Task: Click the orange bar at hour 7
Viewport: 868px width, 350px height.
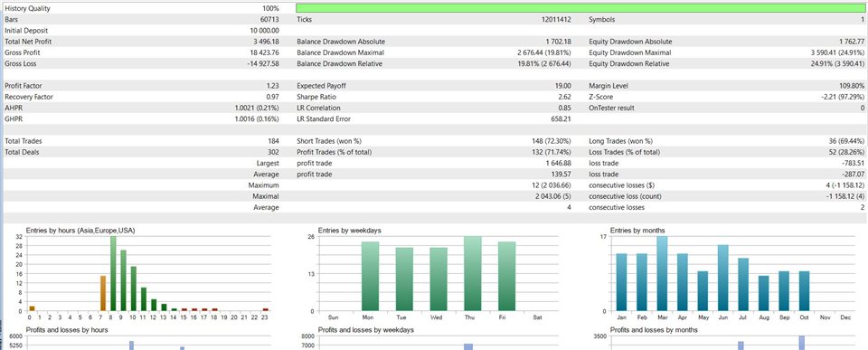Action: [x=103, y=293]
